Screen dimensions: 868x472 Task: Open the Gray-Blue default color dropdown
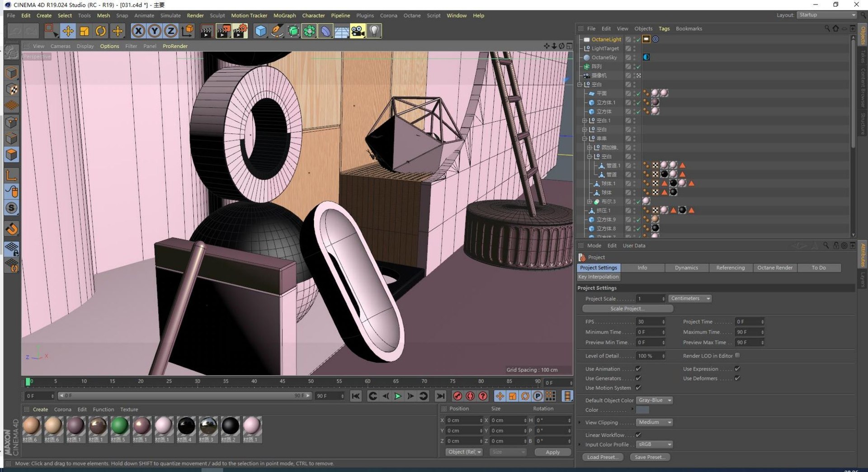pyautogui.click(x=654, y=401)
